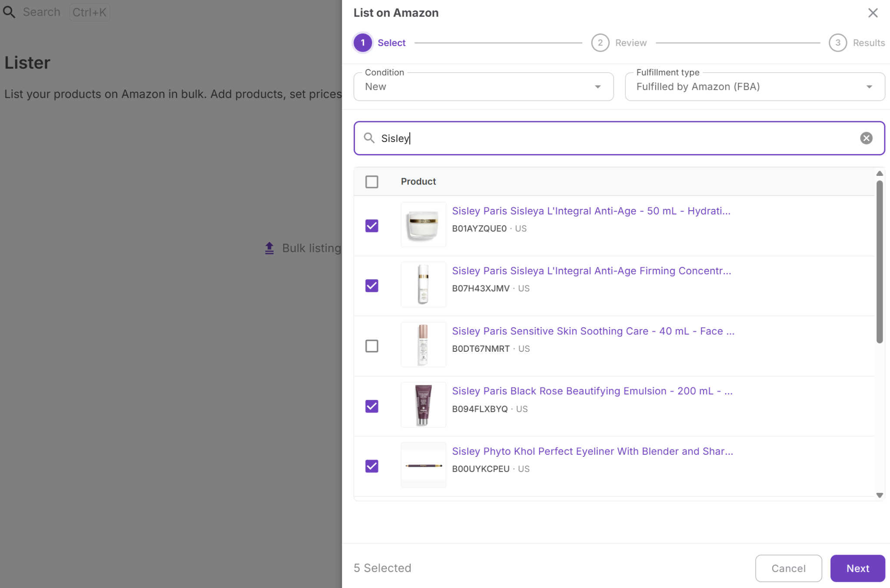This screenshot has height=588, width=890.
Task: Uncheck the Phyto Khol Perfect Eyeliner item
Action: (x=372, y=466)
